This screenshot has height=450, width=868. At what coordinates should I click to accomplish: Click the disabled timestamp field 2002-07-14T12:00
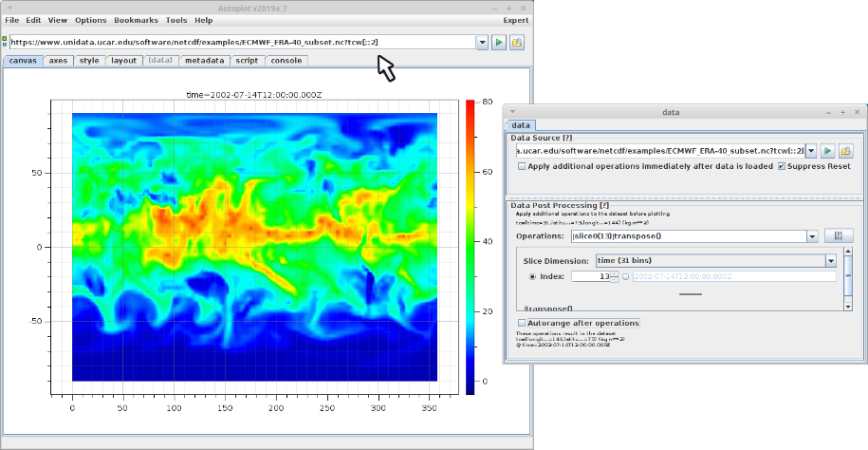(733, 276)
